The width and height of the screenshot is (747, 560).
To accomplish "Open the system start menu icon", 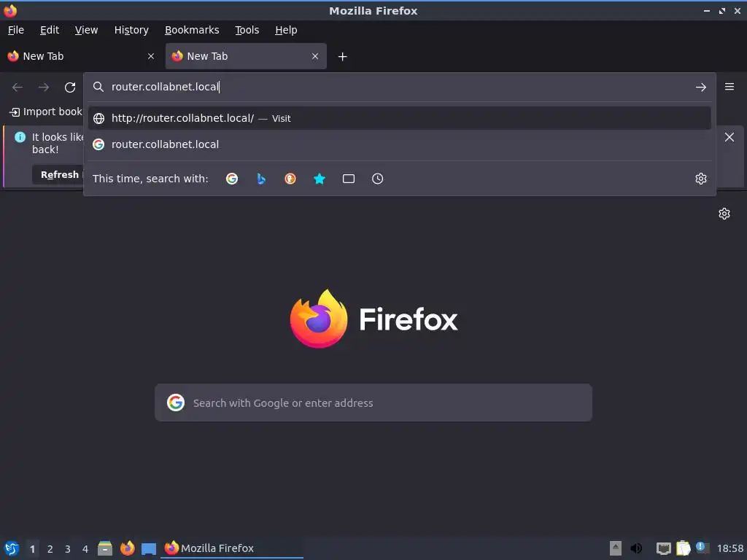I will [x=12, y=548].
